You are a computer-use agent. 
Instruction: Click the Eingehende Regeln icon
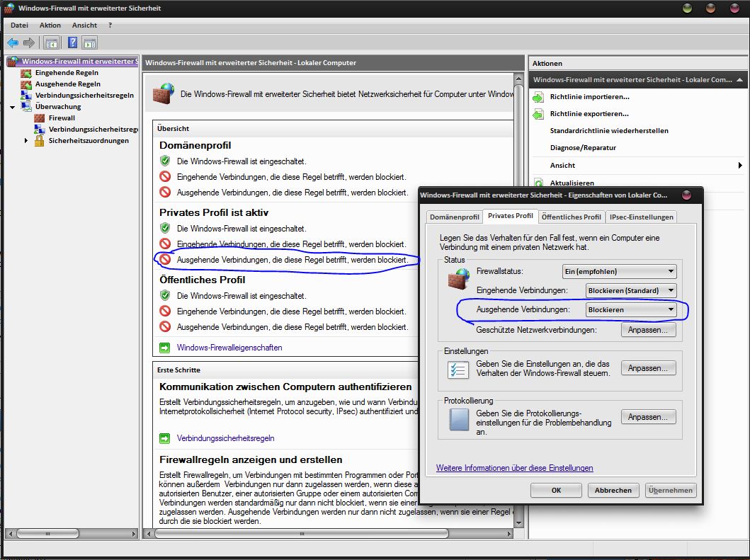25,73
